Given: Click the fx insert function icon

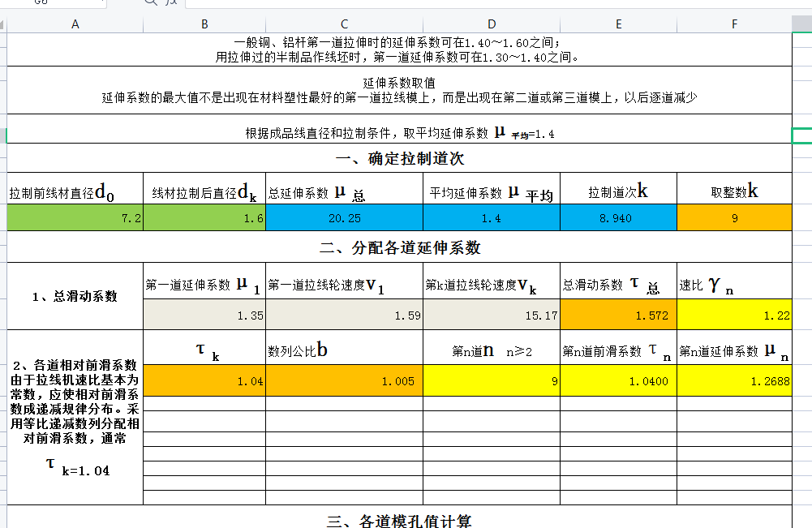Looking at the screenshot, I should click(x=171, y=2).
